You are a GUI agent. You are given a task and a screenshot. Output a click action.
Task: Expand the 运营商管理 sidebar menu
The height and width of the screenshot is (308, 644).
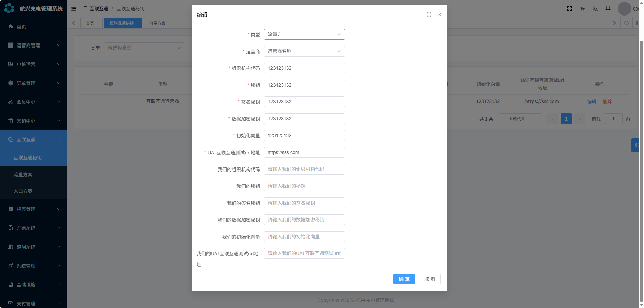pyautogui.click(x=33, y=45)
